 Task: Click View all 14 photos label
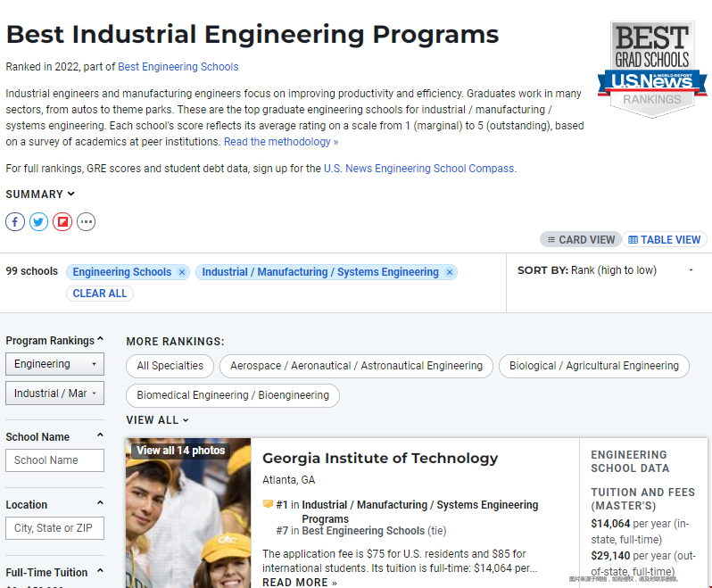coord(181,451)
